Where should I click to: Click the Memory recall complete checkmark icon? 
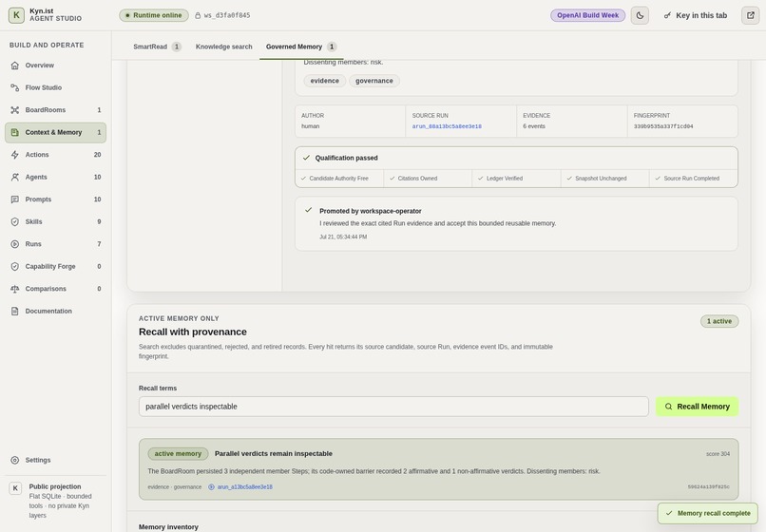coord(669,513)
